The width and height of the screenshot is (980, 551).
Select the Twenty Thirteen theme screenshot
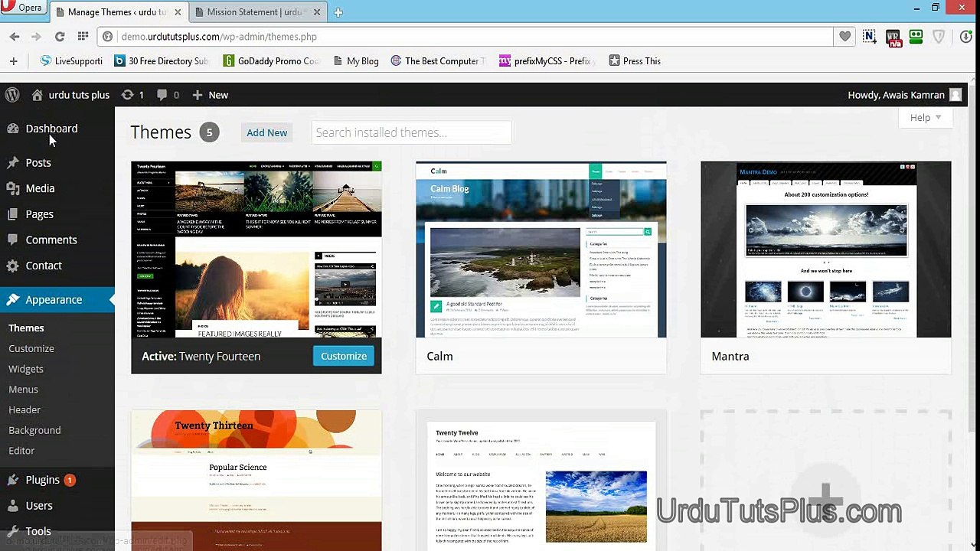256,481
